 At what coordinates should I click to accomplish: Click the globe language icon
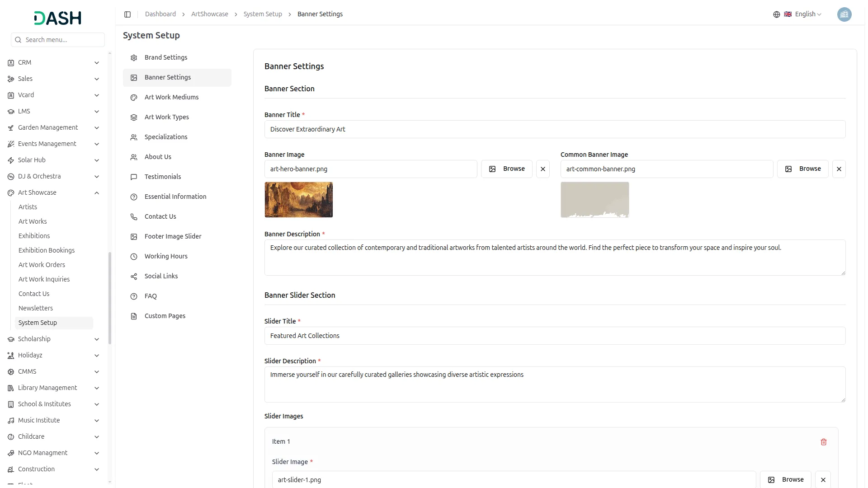click(776, 14)
